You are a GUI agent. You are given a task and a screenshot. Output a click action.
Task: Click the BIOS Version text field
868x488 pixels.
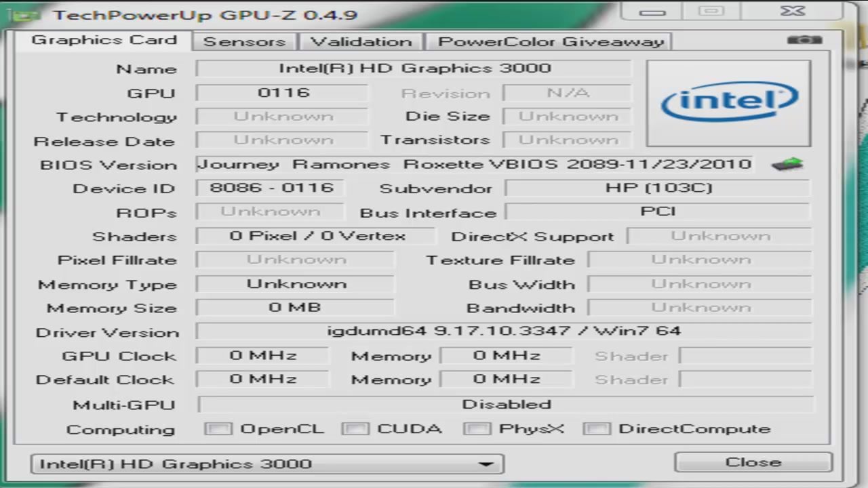click(474, 165)
